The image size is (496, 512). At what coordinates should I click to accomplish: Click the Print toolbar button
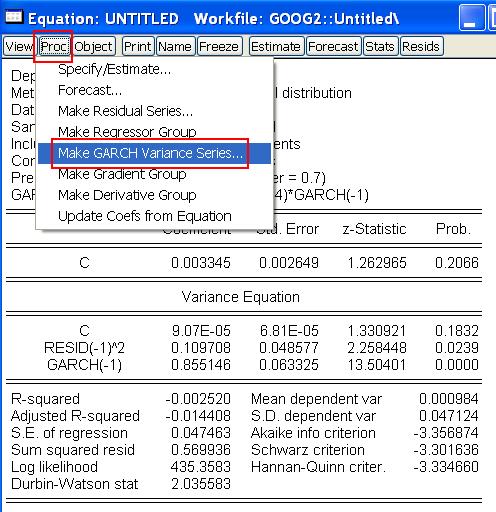pyautogui.click(x=137, y=46)
